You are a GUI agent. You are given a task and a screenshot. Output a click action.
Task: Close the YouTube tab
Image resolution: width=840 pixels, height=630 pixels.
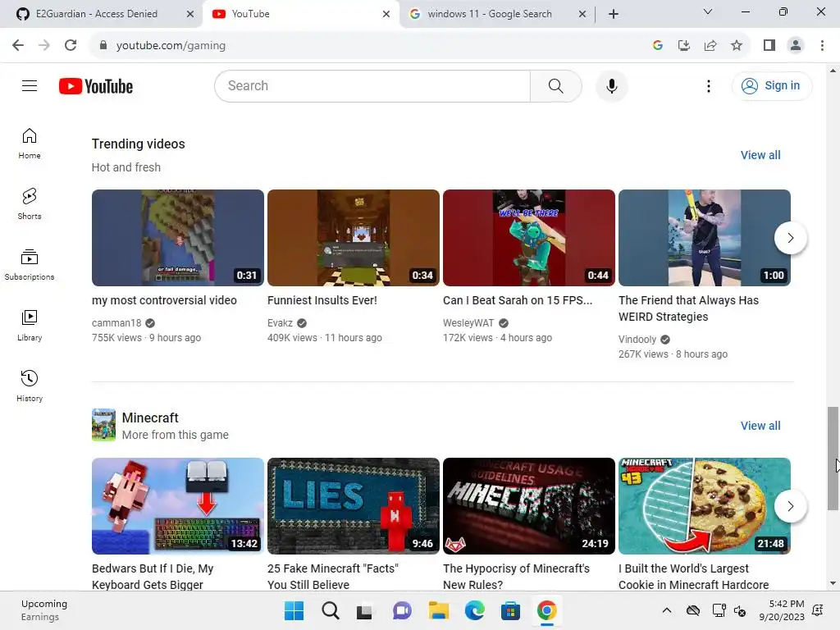coord(386,14)
